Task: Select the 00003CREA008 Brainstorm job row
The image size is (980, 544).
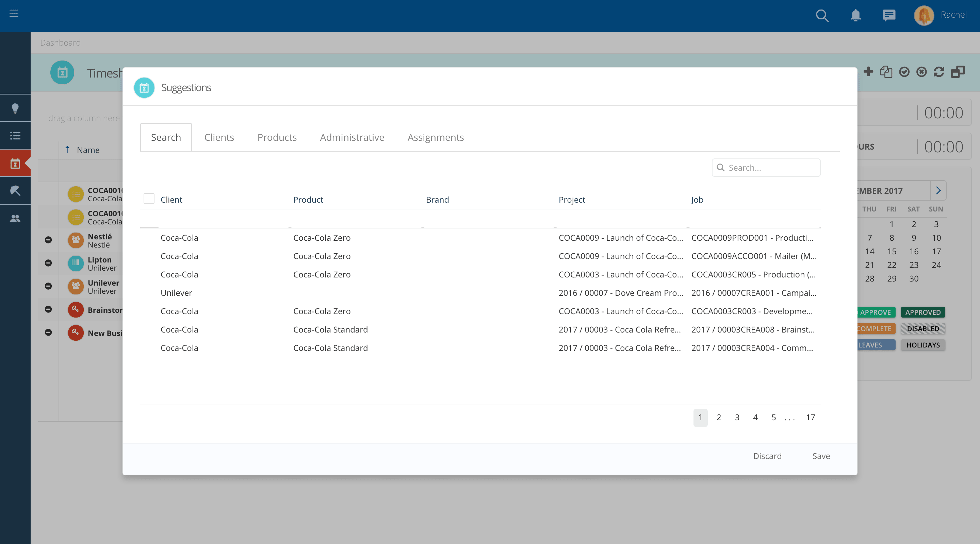Action: (480, 329)
